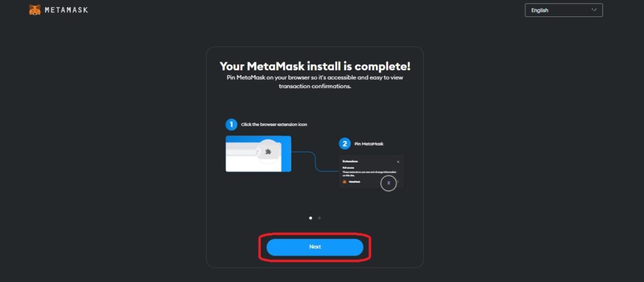Click the step 1 number badge
This screenshot has height=282, width=644.
231,125
